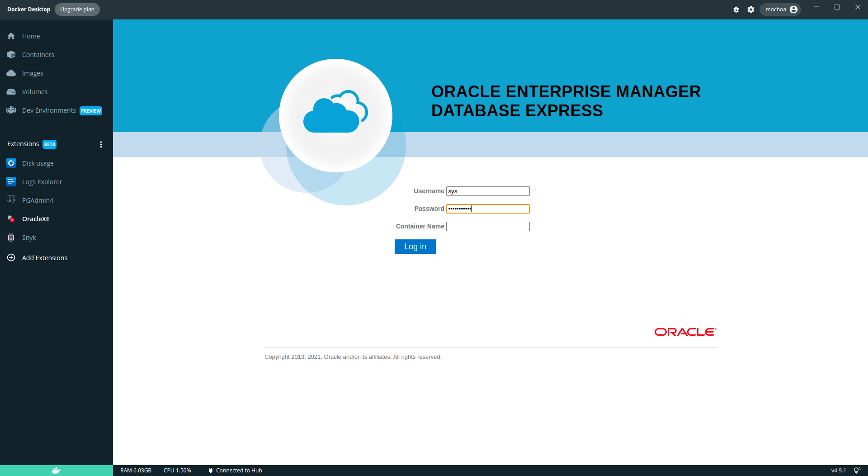The image size is (868, 476).
Task: Click the OracleXE extension icon
Action: coord(11,219)
